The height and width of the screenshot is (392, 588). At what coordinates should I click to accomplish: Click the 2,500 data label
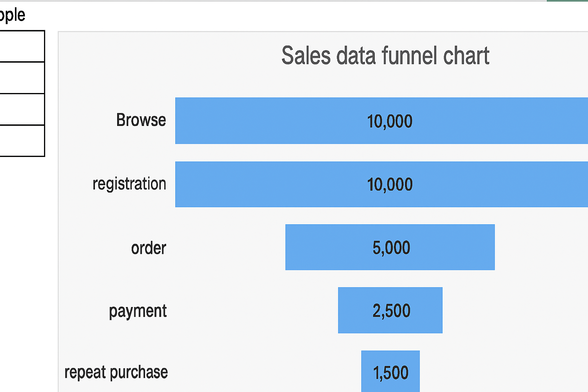[391, 310]
